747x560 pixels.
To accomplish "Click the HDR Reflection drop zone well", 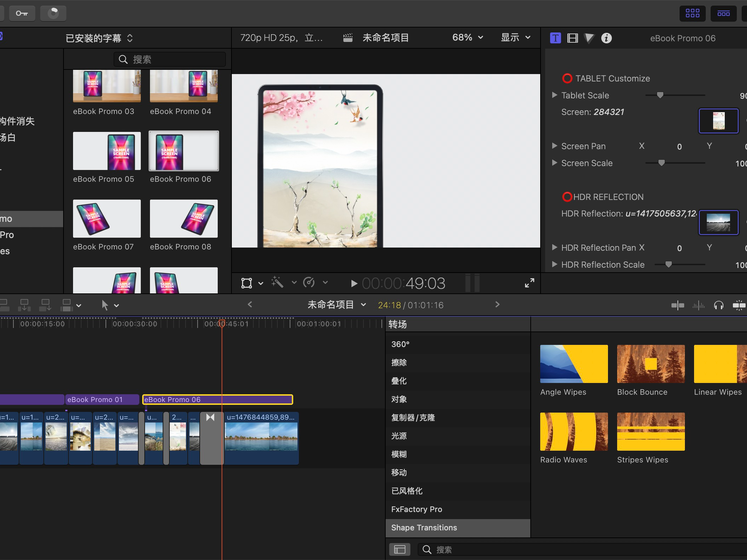I will click(x=719, y=223).
